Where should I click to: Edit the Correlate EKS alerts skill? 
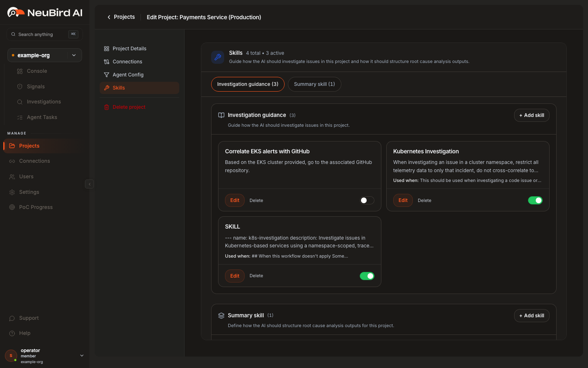(x=235, y=200)
